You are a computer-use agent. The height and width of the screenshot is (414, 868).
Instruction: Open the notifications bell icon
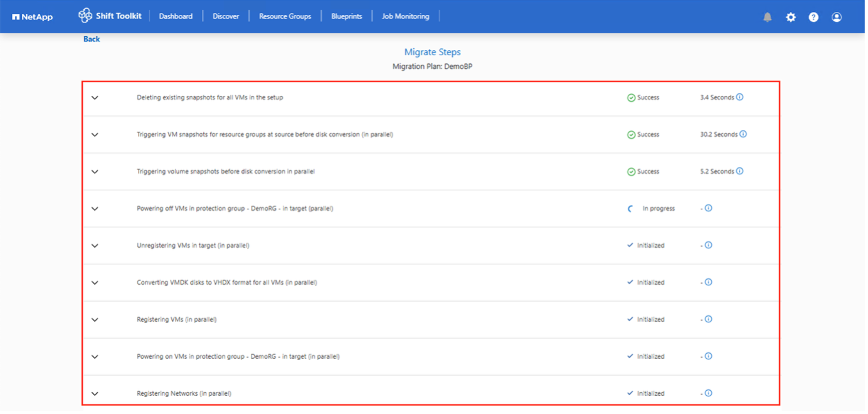click(x=767, y=17)
